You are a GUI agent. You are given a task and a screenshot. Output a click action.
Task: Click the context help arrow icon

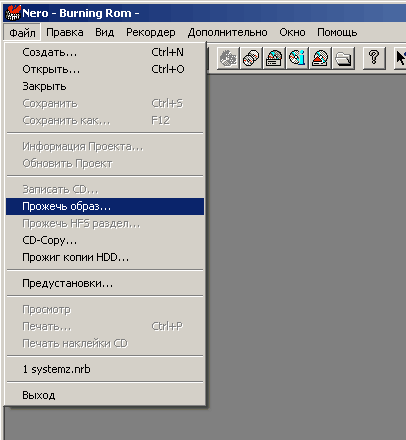pos(400,58)
